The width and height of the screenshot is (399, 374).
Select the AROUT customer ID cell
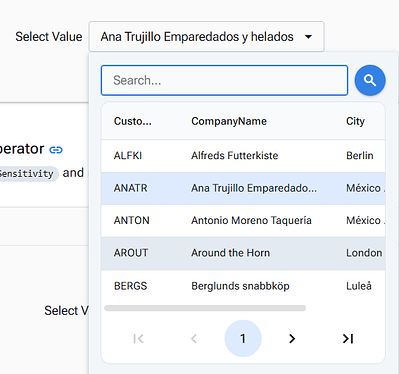131,253
